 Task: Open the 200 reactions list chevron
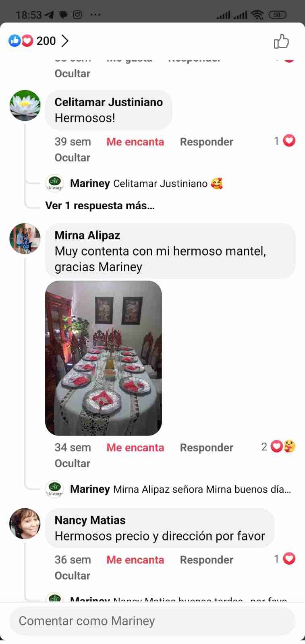coord(65,41)
